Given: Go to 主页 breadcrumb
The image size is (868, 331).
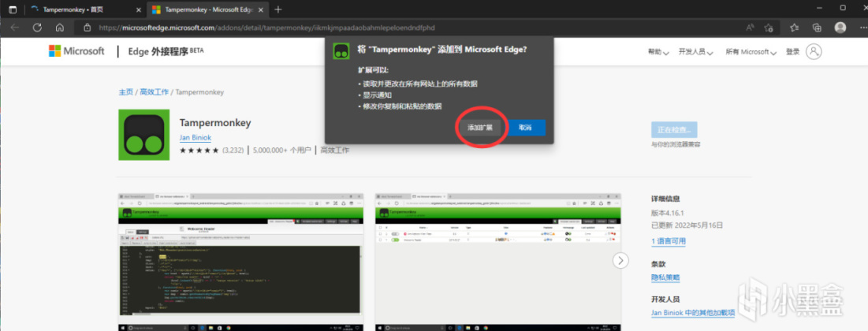Looking at the screenshot, I should tap(125, 92).
